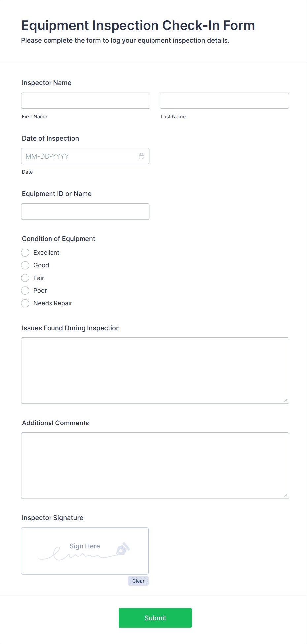Click the Sign Here signature area
307x644 pixels.
pyautogui.click(x=85, y=551)
